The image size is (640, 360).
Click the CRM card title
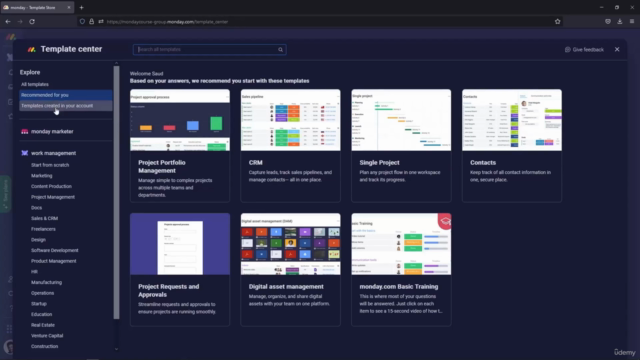coord(256,162)
